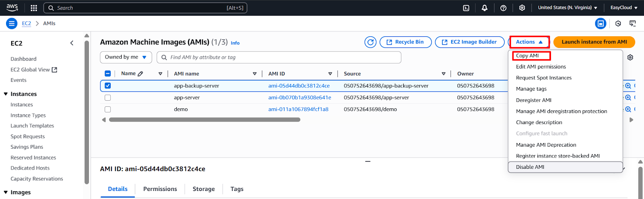Check the app-server row checkbox
The width and height of the screenshot is (644, 199).
[107, 97]
